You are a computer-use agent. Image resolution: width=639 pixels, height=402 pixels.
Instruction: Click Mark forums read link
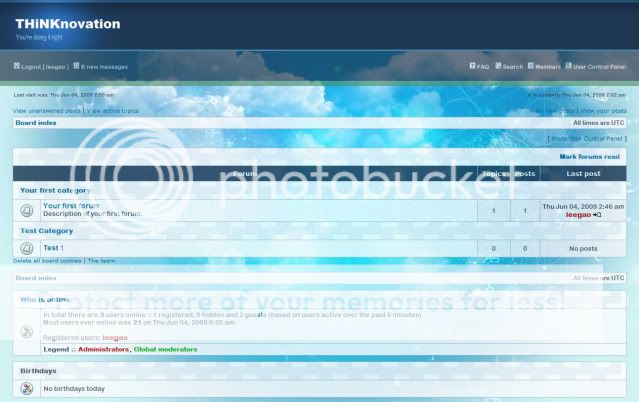(589, 157)
